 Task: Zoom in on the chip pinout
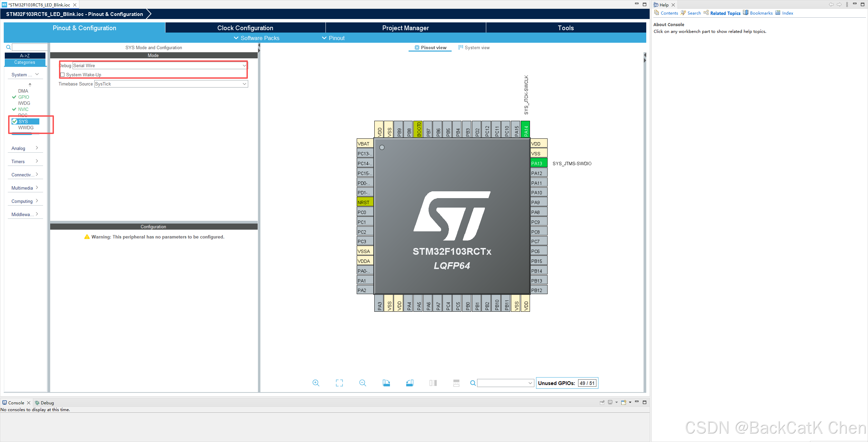click(316, 383)
